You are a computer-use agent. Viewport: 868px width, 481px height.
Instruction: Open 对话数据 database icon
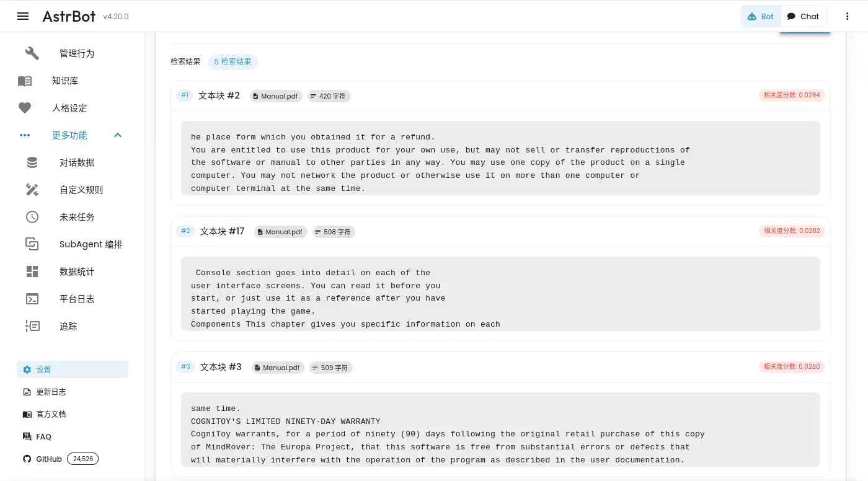[x=32, y=162]
